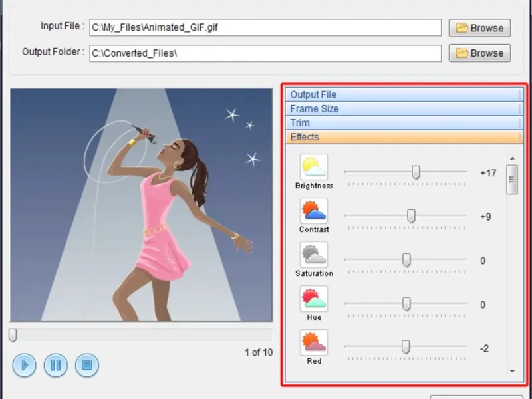The width and height of the screenshot is (532, 399).
Task: Click the Contrast value +9
Action: [485, 217]
